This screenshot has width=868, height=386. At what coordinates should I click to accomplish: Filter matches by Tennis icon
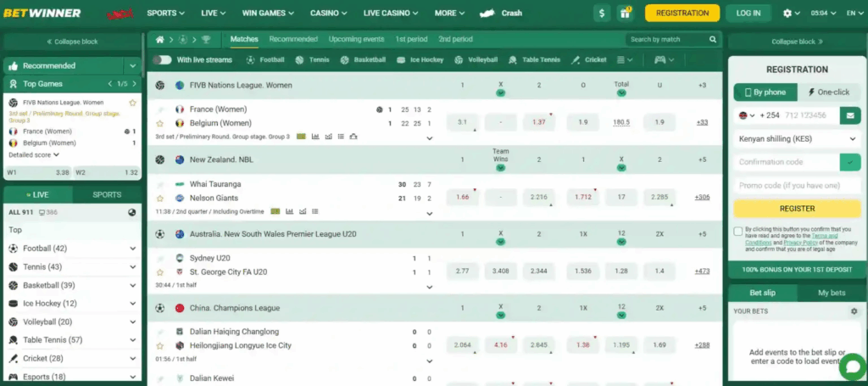[x=299, y=60]
